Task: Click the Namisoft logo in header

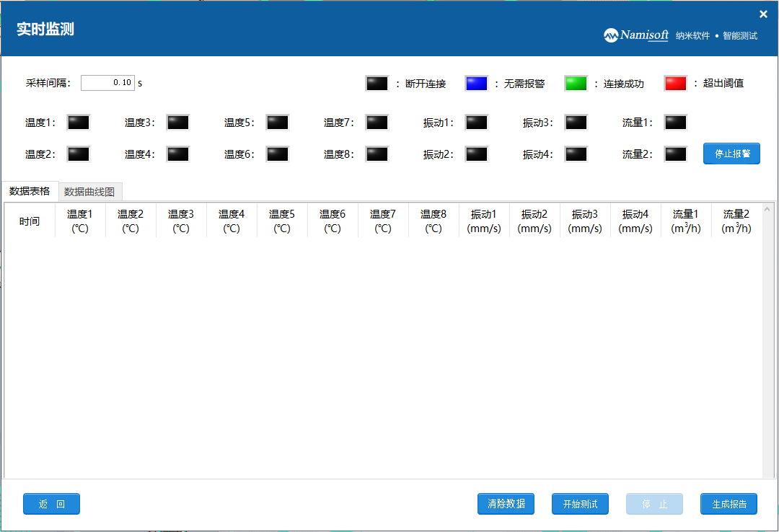Action: pos(636,35)
